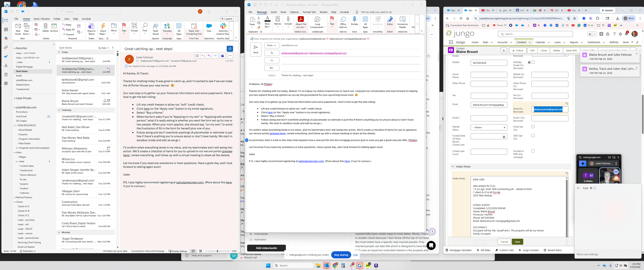Click Salesforce notifications bell icon
The height and width of the screenshot is (270, 644).
627,34
